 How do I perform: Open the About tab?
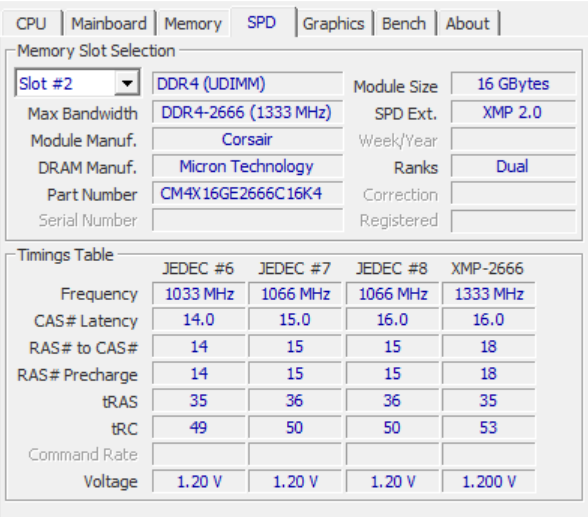click(468, 24)
